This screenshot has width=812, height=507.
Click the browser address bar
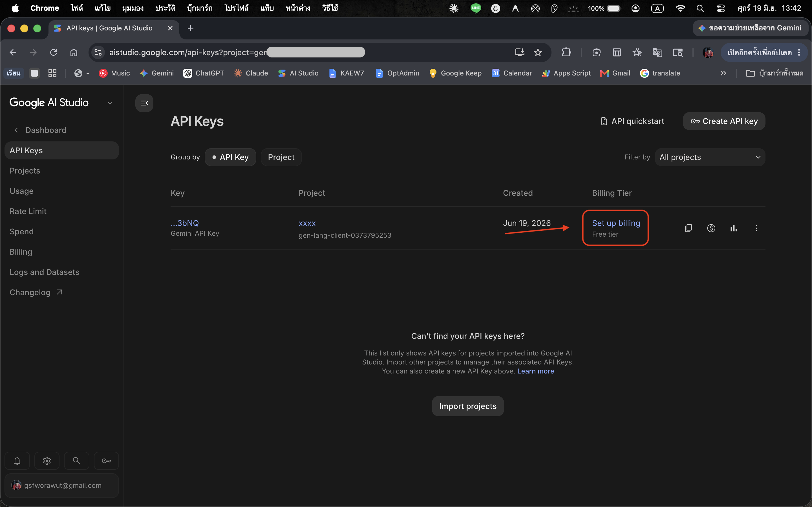[302, 52]
